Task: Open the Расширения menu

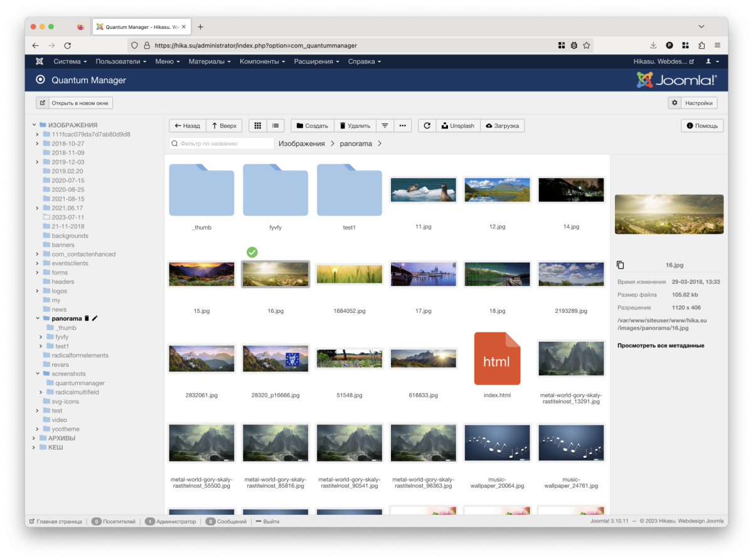Action: click(316, 61)
